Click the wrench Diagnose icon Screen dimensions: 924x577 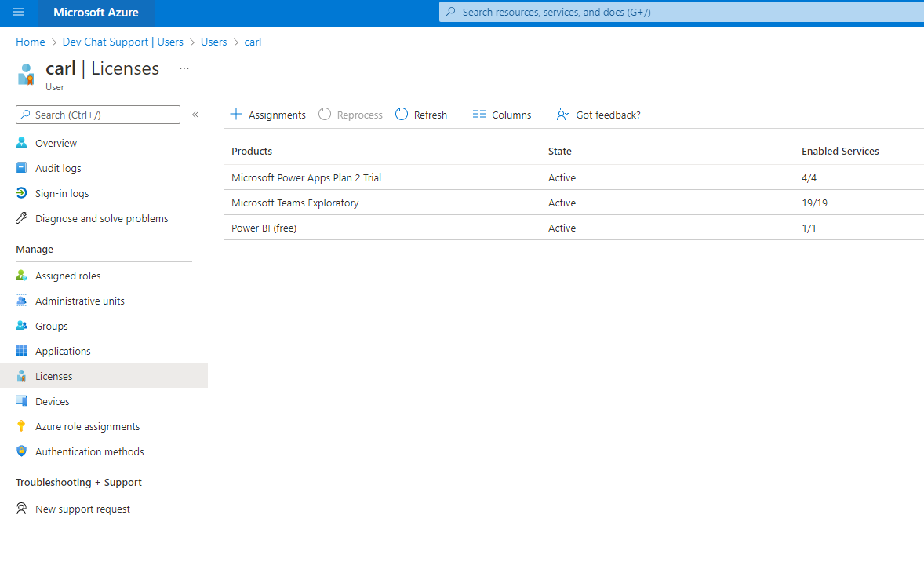[x=22, y=218]
